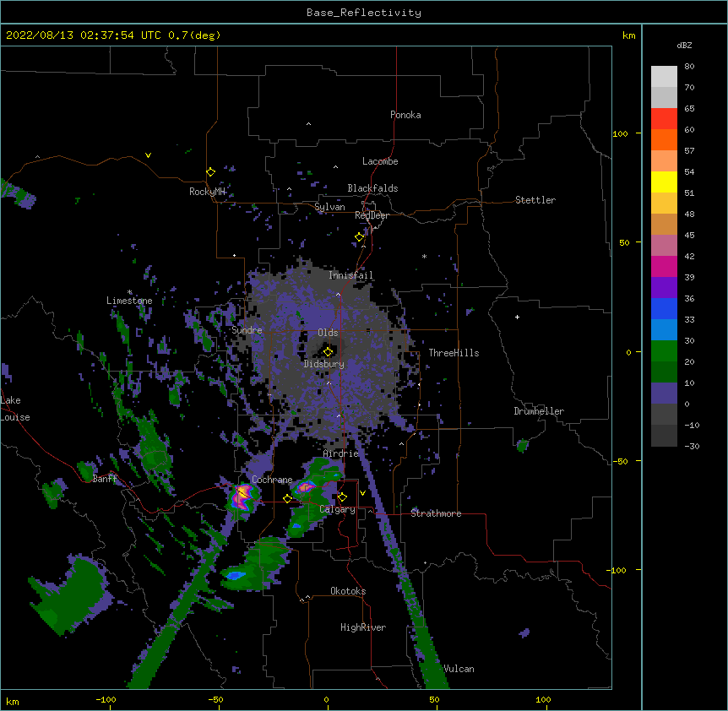
Task: Click the Lake Louise label
Action: click(x=15, y=409)
